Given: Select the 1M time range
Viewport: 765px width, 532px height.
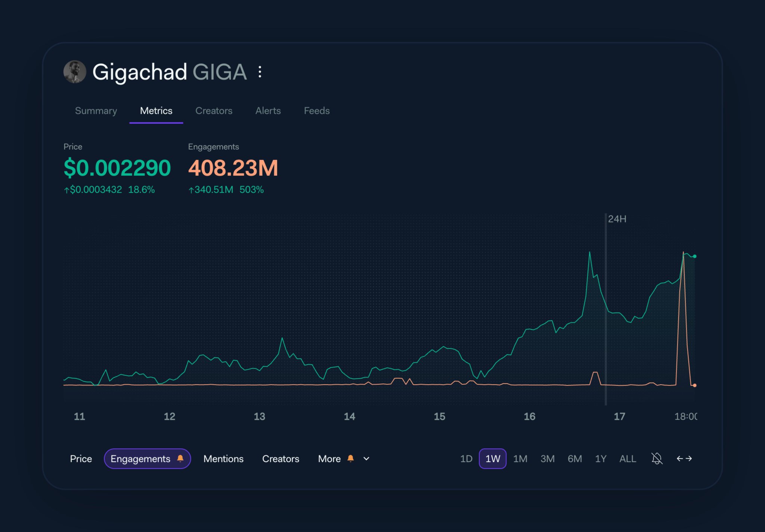Looking at the screenshot, I should click(520, 459).
